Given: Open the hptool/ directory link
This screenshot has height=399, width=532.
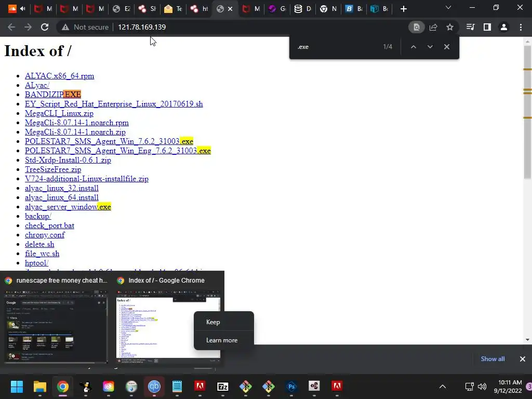Looking at the screenshot, I should point(37,263).
